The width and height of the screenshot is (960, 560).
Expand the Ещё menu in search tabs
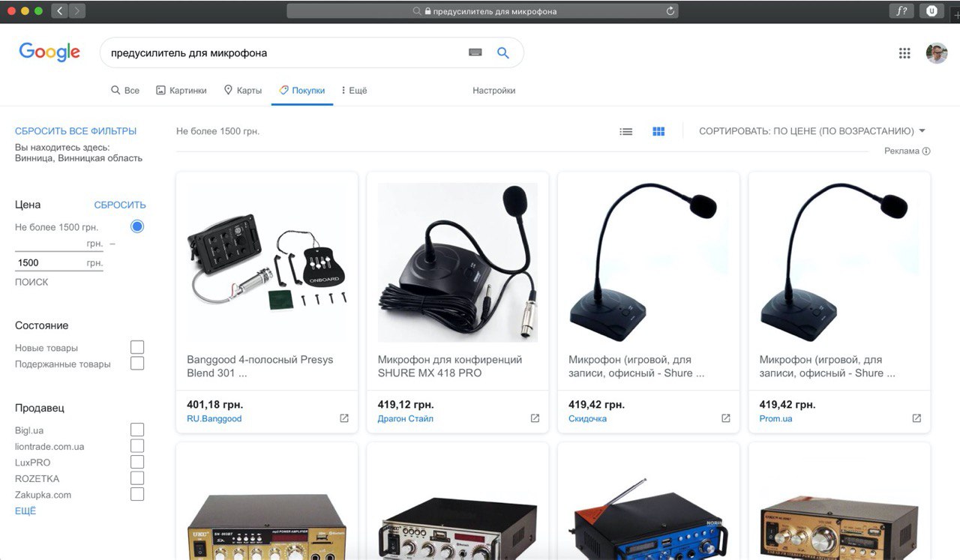354,91
